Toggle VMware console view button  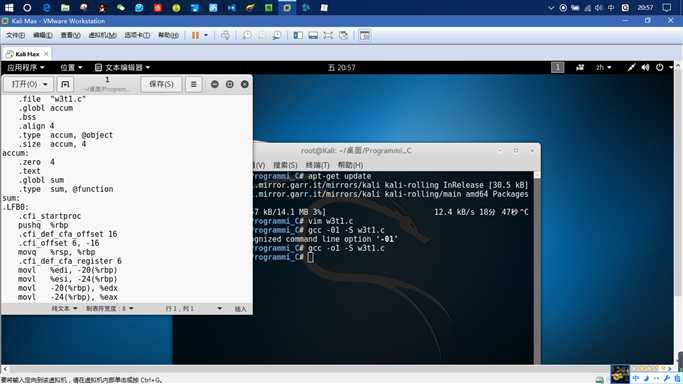pos(365,35)
